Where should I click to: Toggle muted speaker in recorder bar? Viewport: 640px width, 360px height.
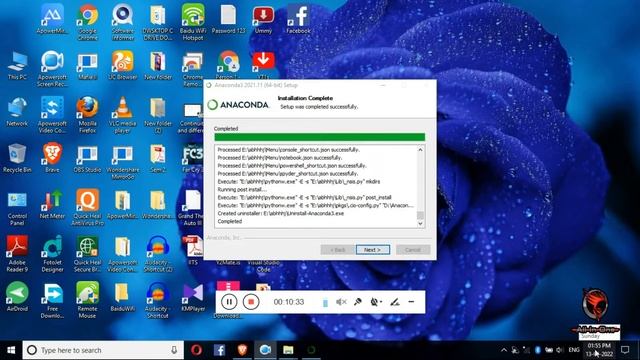click(x=341, y=302)
